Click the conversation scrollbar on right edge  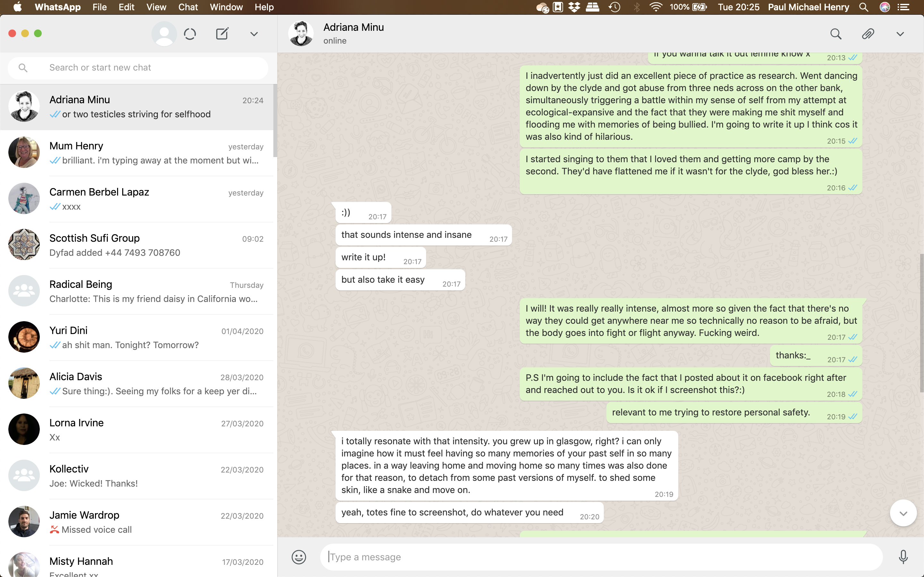tap(921, 322)
